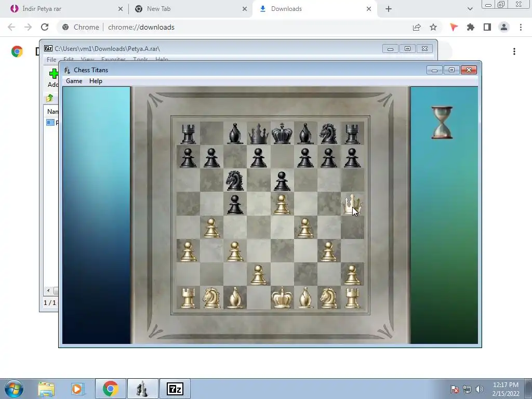Open Chrome's three-dot main menu
This screenshot has height=399, width=532.
pos(521,27)
